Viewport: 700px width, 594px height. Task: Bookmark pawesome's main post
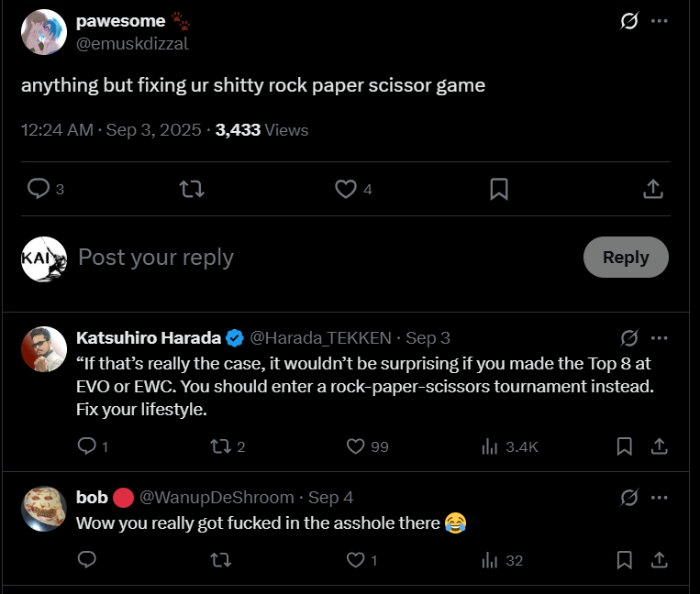coord(499,189)
